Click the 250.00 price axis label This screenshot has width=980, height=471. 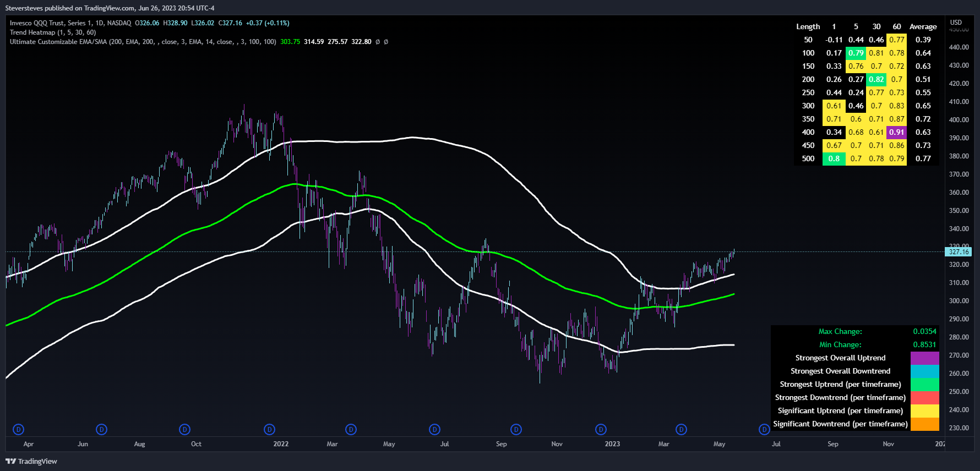(x=959, y=392)
